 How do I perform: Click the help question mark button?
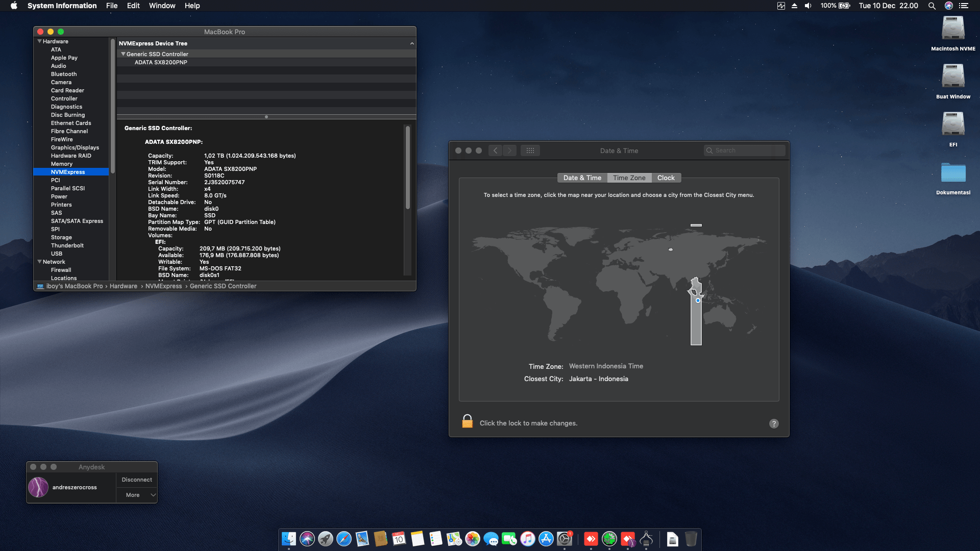(774, 423)
